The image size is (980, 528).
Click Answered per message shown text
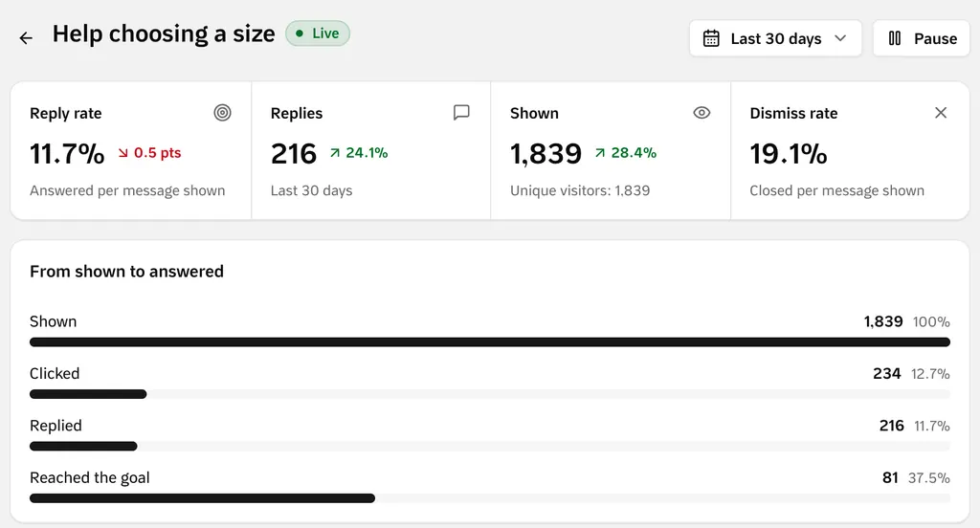pyautogui.click(x=127, y=190)
